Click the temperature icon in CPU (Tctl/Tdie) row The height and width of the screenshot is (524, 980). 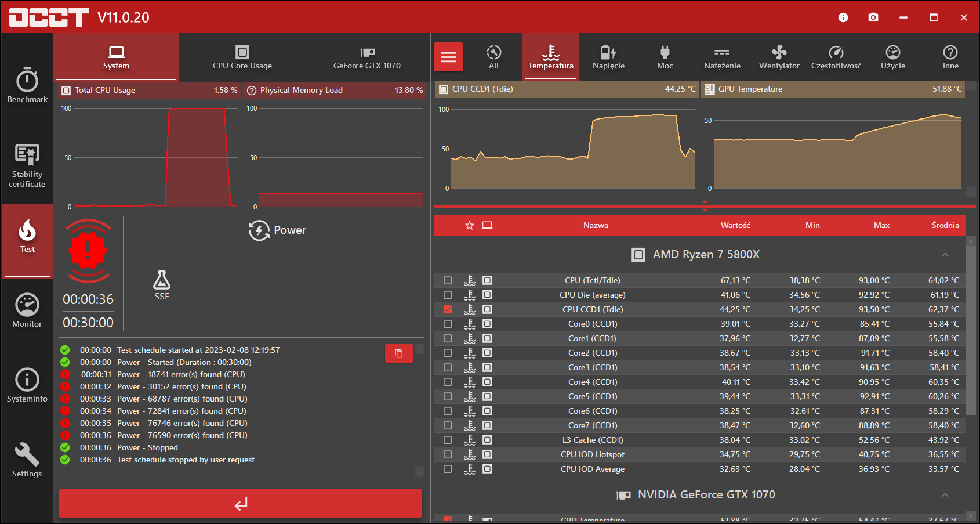[470, 280]
